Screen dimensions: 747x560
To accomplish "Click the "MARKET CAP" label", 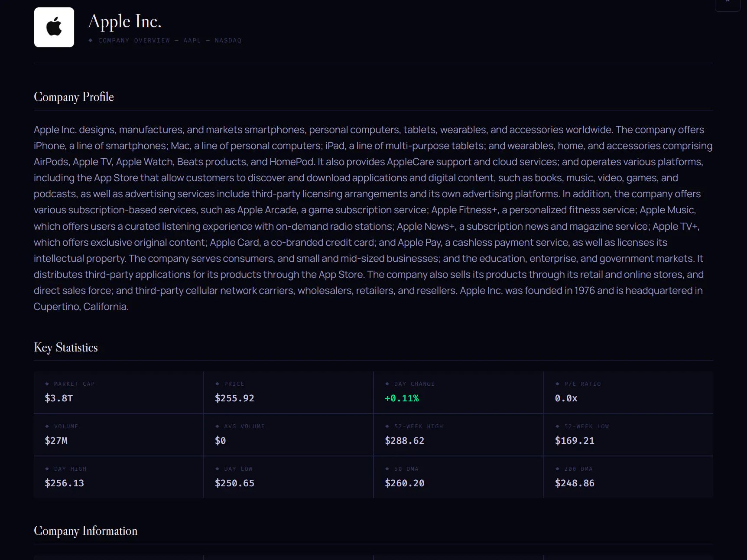I will pyautogui.click(x=75, y=384).
